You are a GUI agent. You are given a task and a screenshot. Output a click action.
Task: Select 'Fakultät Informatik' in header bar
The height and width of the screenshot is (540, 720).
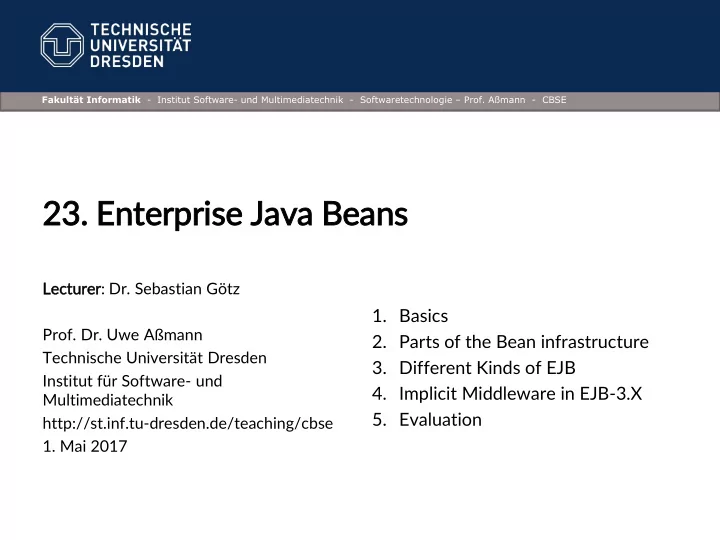coord(91,100)
